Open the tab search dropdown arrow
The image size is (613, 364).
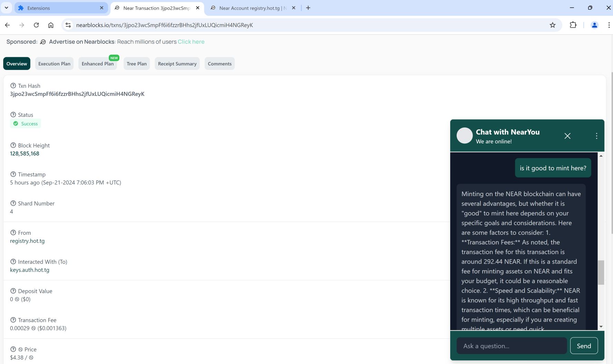pos(6,8)
